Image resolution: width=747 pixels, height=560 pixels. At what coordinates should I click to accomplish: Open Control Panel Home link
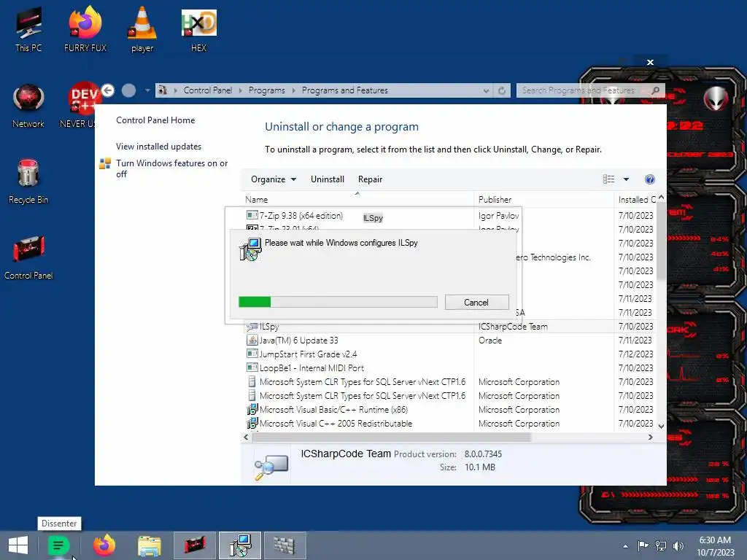click(x=155, y=120)
